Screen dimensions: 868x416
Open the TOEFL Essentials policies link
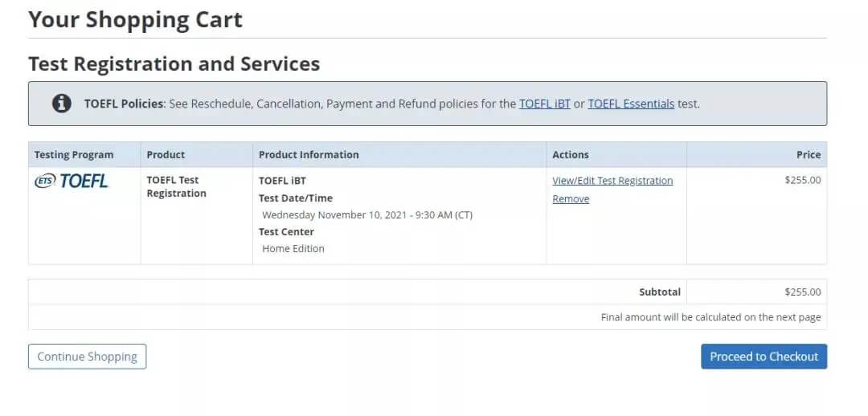tap(631, 104)
